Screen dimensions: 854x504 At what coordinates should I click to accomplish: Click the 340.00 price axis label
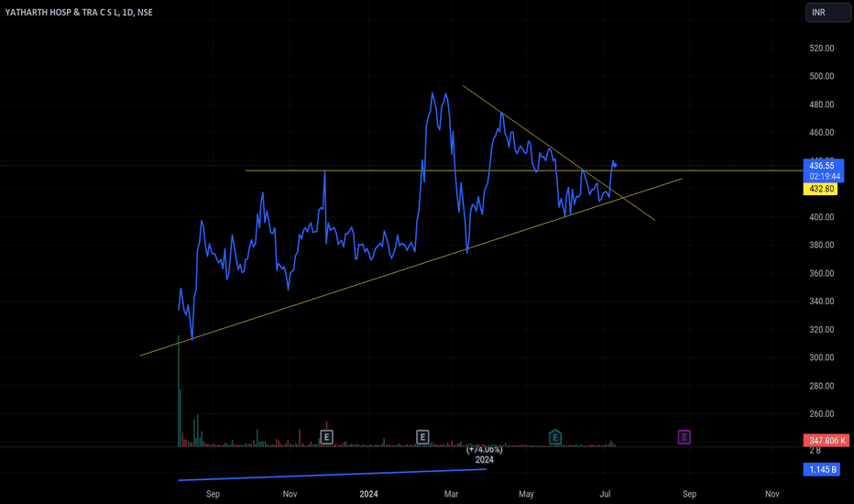click(821, 301)
